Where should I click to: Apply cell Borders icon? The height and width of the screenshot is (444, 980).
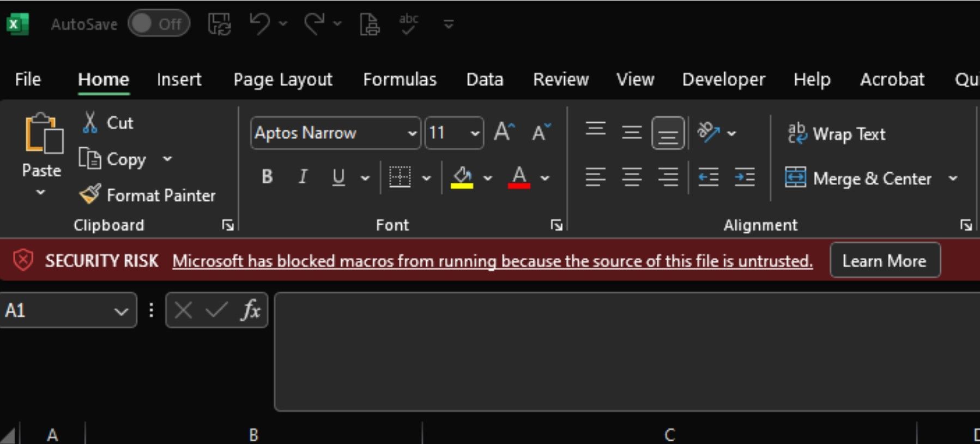tap(400, 177)
